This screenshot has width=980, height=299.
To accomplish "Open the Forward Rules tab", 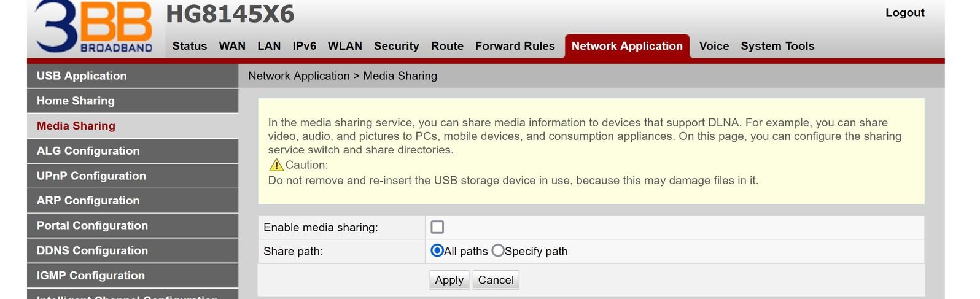I will point(515,46).
